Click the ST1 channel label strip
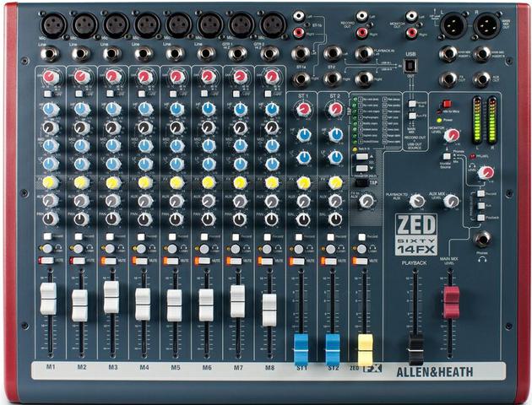This screenshot has height=405, width=532. [301, 368]
